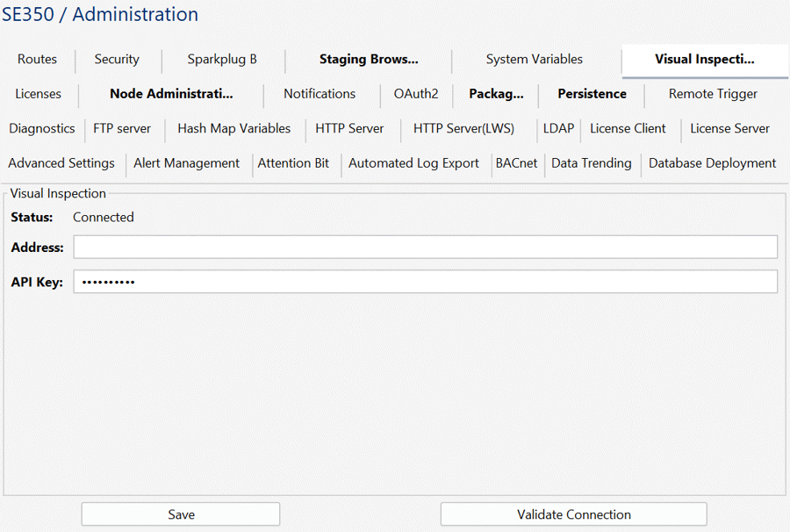Switch to Node Administration tab
Image resolution: width=790 pixels, height=532 pixels.
tap(171, 94)
